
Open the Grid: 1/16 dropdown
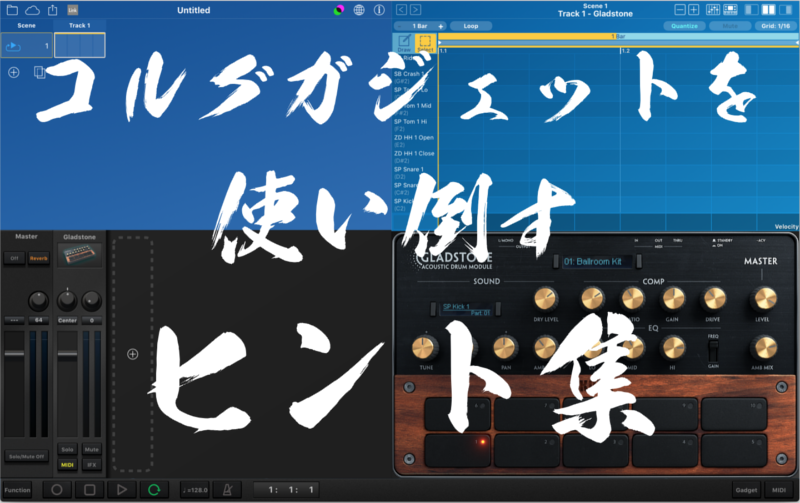coord(776,26)
